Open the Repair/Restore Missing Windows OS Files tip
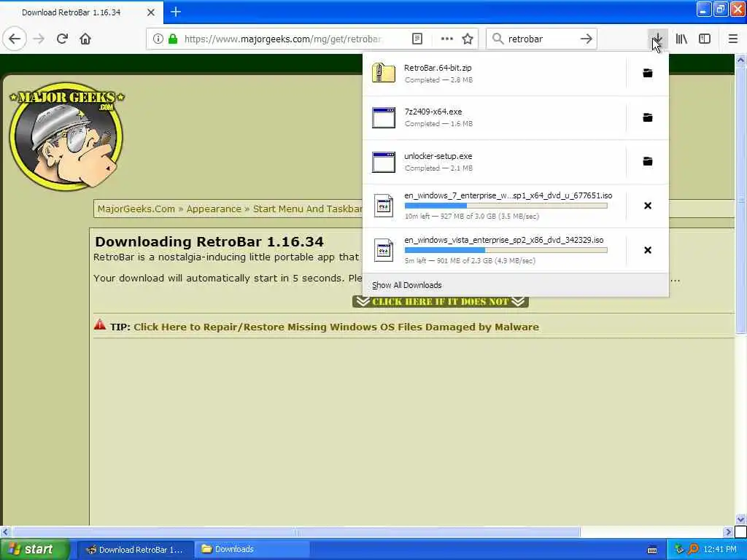The height and width of the screenshot is (560, 747). (x=336, y=327)
